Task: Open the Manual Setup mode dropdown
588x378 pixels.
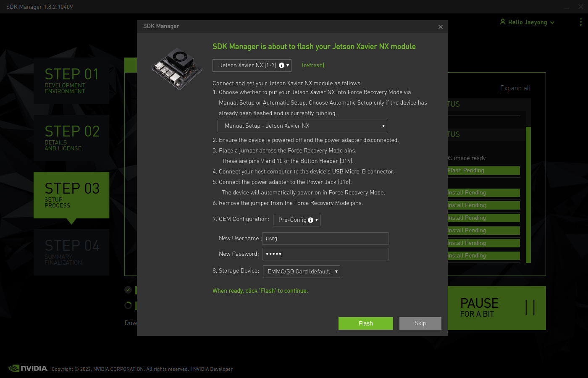Action: 302,126
